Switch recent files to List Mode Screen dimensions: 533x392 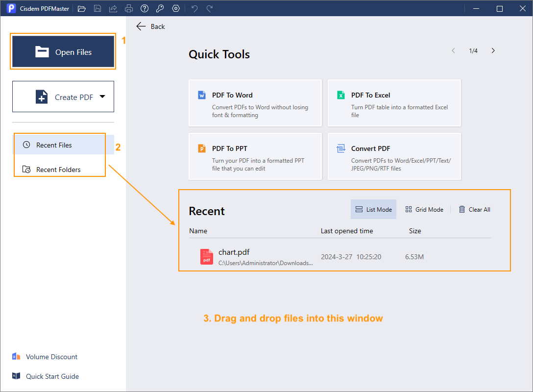[374, 209]
